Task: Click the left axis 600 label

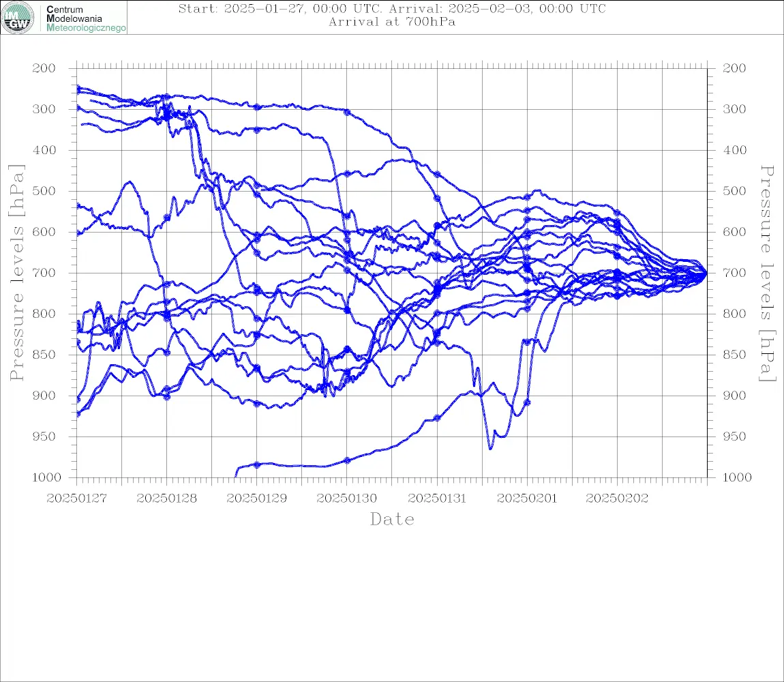Action: coord(44,232)
